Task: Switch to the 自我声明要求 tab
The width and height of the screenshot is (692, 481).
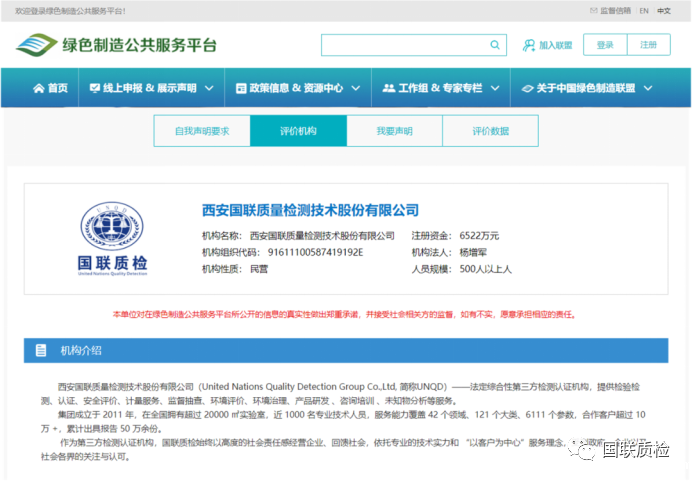Action: coord(202,131)
